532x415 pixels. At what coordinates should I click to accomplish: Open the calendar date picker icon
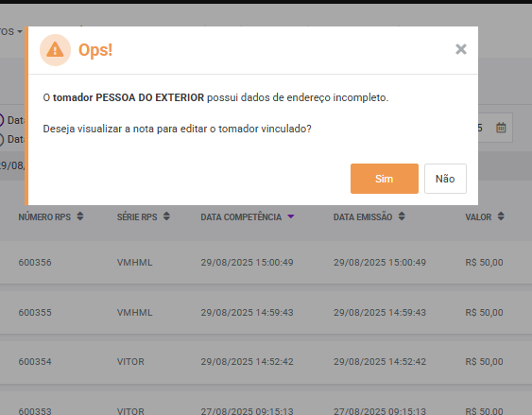coord(501,128)
